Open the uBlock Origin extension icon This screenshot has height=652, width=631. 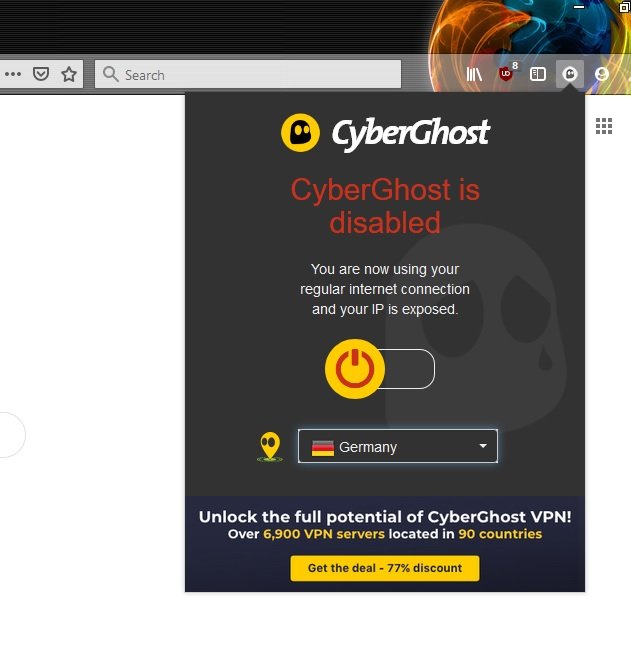pyautogui.click(x=507, y=73)
